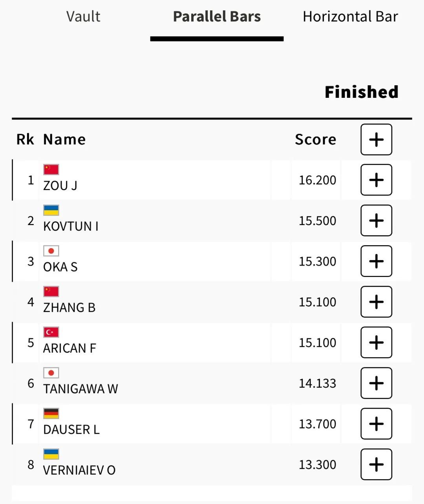Show DAUSER L score breakdown
Viewport: 424px width, 504px height.
376,424
